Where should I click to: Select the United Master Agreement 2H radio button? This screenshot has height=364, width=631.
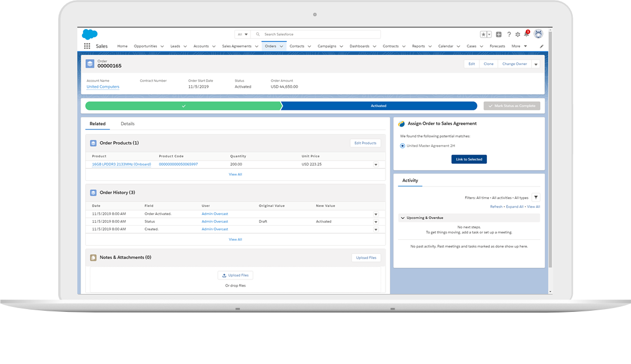coord(402,146)
